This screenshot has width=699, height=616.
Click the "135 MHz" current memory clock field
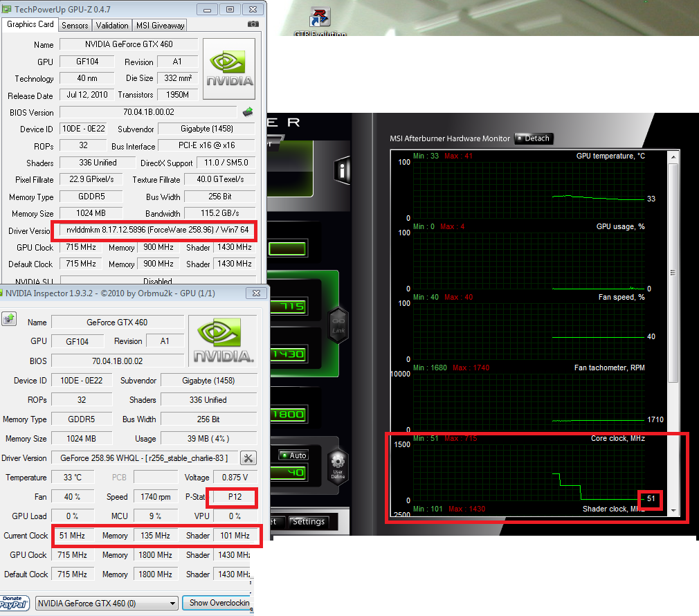click(x=156, y=535)
